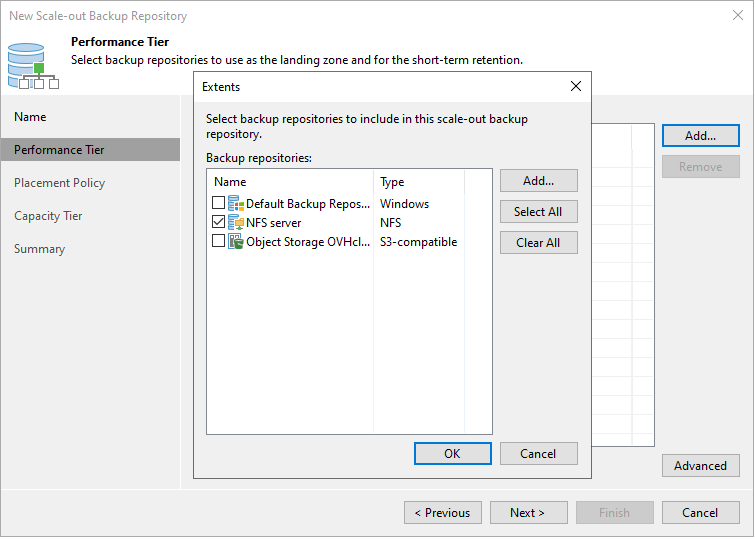Click Add button inside Extents dialog
The height and width of the screenshot is (539, 755).
[x=538, y=181]
